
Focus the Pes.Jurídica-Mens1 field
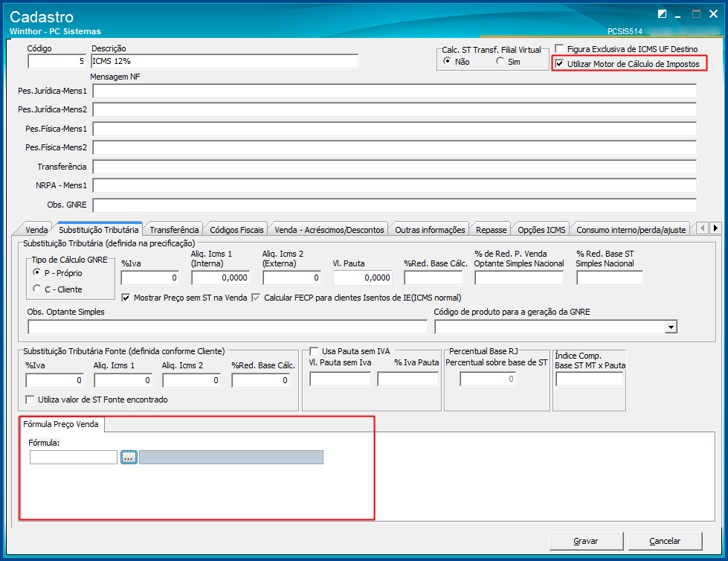(395, 91)
